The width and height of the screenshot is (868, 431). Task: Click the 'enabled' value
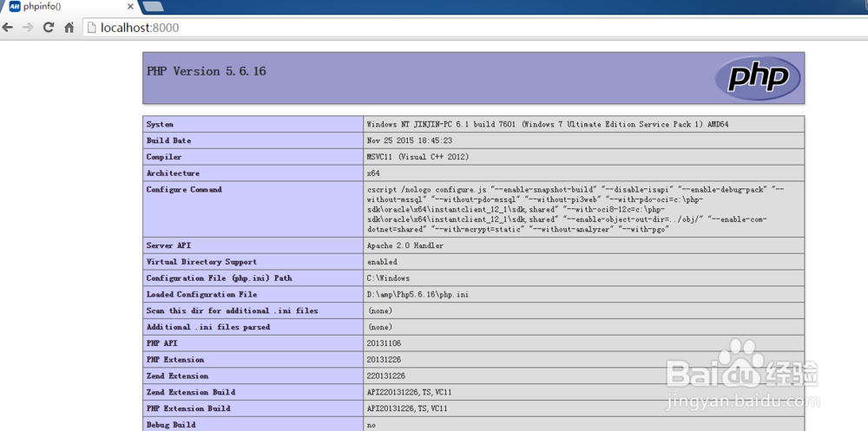[382, 262]
